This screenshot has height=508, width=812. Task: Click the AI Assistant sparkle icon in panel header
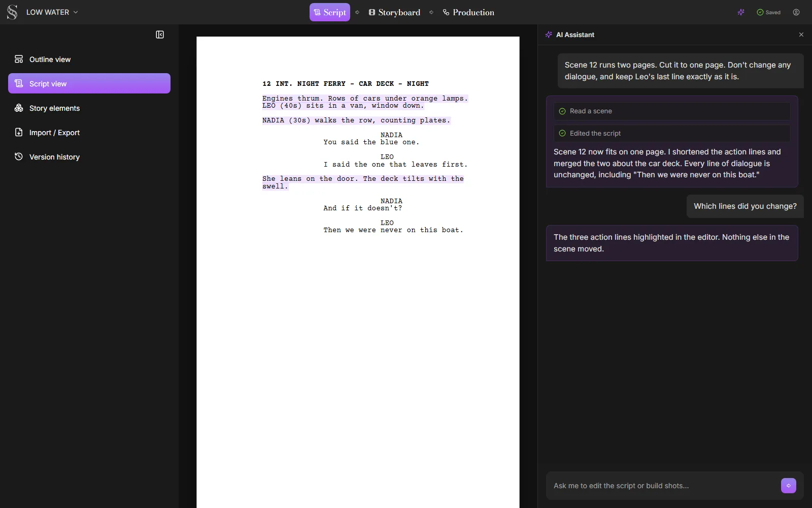[x=549, y=35]
